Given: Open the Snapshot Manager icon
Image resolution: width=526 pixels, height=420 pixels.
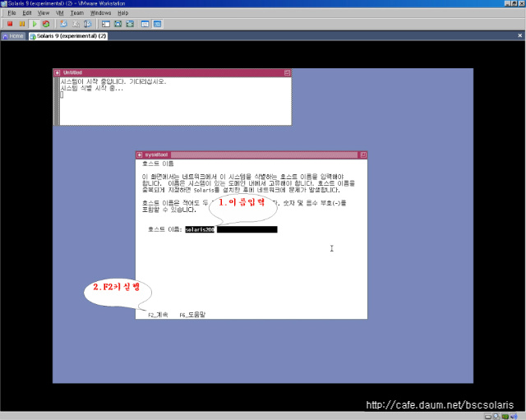Looking at the screenshot, I should click(88, 24).
